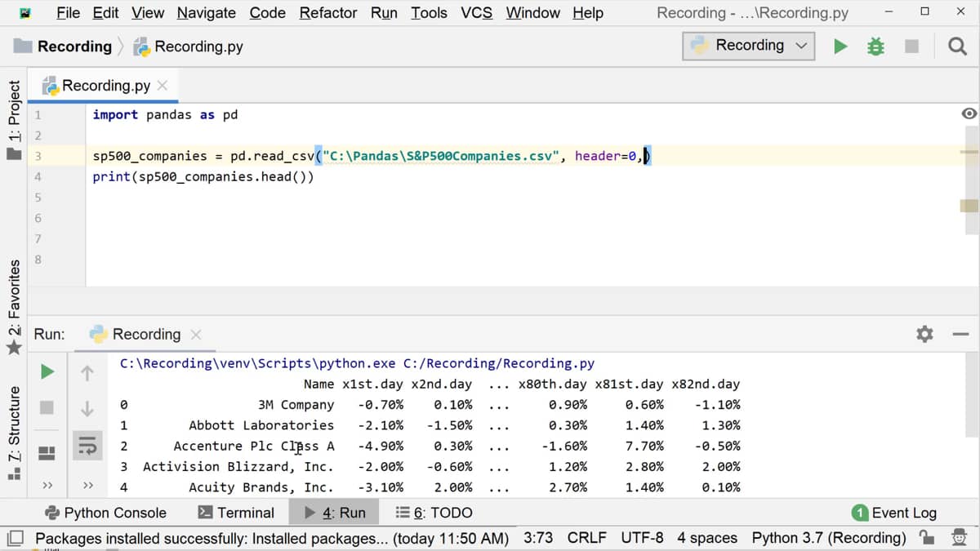Expand more Run actions under the layout icon
Screen dimensions: 980x551
pyautogui.click(x=47, y=486)
